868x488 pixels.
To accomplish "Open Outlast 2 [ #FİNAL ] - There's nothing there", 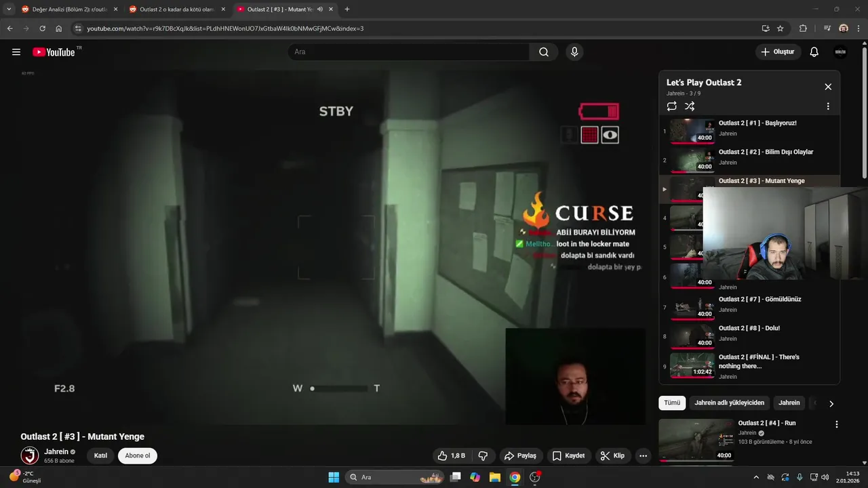I will (749, 365).
